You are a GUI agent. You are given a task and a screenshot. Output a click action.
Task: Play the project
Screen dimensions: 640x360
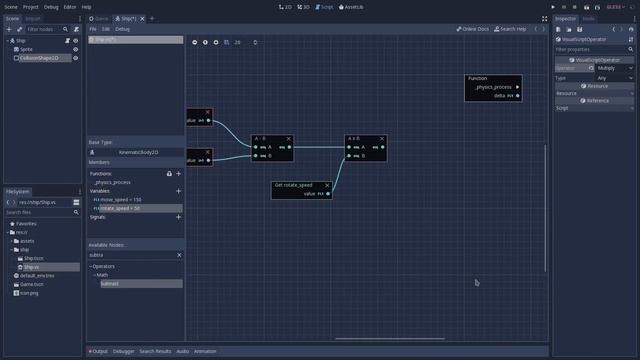click(x=553, y=7)
